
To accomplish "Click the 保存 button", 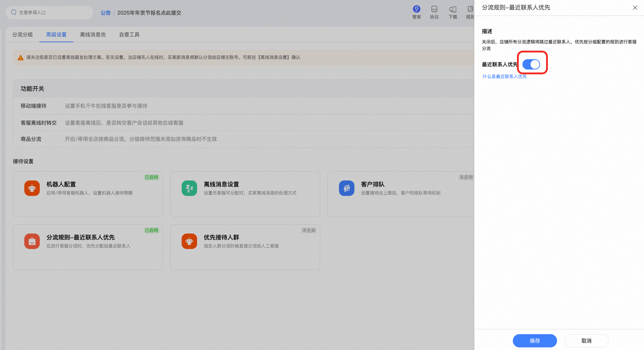I will point(535,341).
